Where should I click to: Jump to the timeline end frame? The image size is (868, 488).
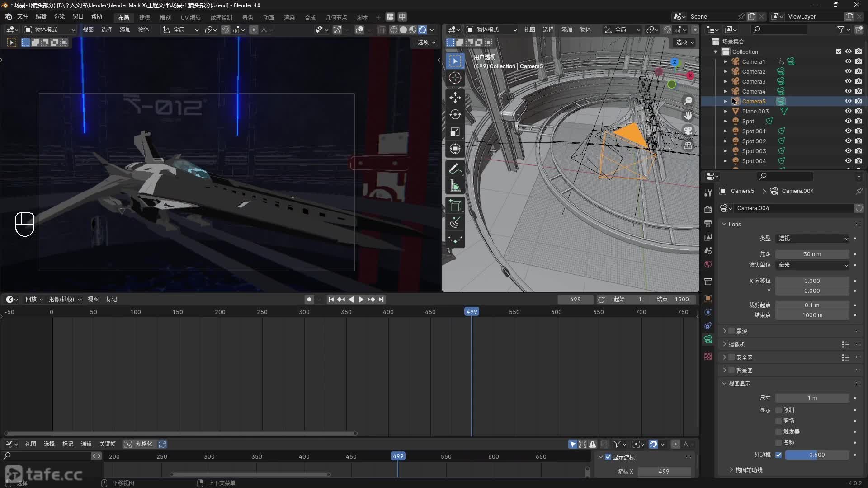coord(381,299)
